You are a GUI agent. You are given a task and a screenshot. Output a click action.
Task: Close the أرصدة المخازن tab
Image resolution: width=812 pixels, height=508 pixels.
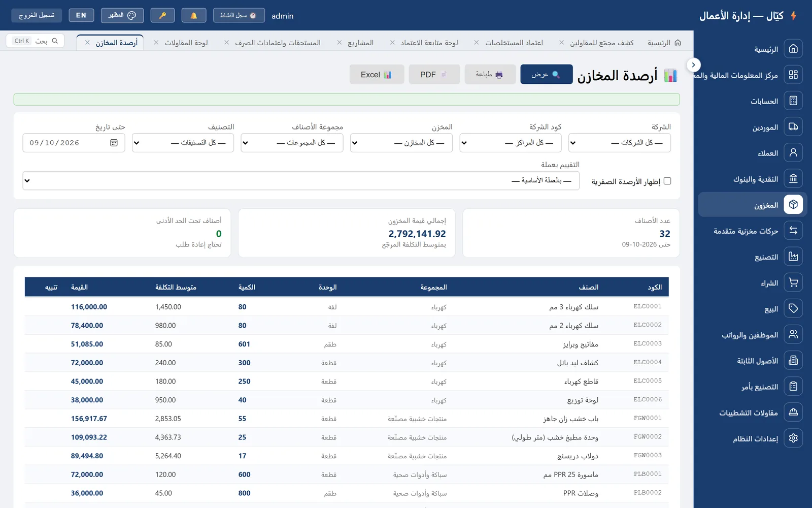[x=87, y=43]
